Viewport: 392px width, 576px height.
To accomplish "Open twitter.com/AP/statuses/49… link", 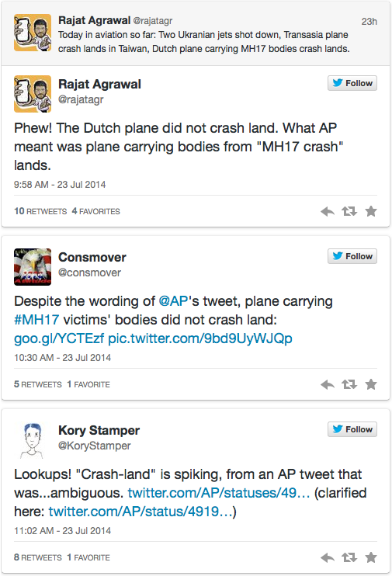I will (x=219, y=493).
